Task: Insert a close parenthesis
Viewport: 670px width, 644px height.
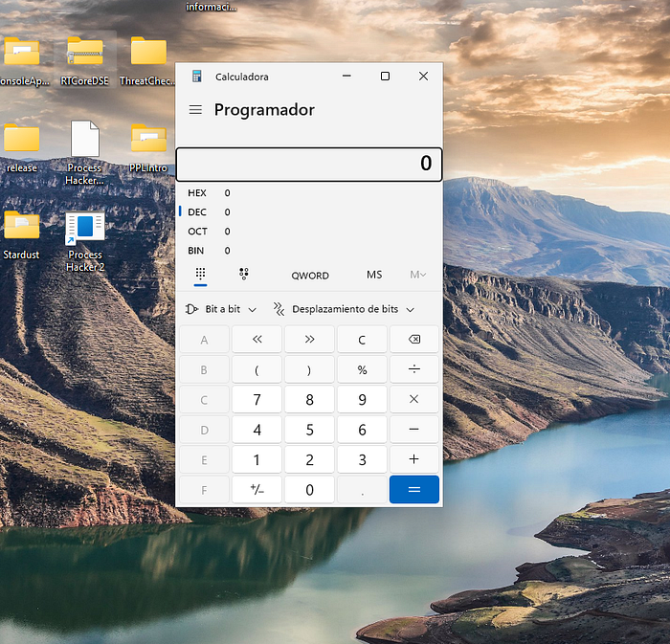Action: pos(309,369)
